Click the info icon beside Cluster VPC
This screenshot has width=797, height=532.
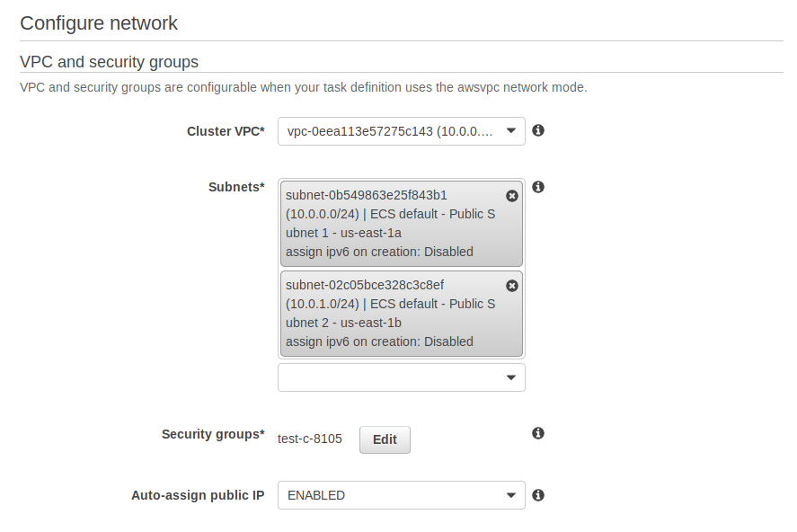coord(538,130)
